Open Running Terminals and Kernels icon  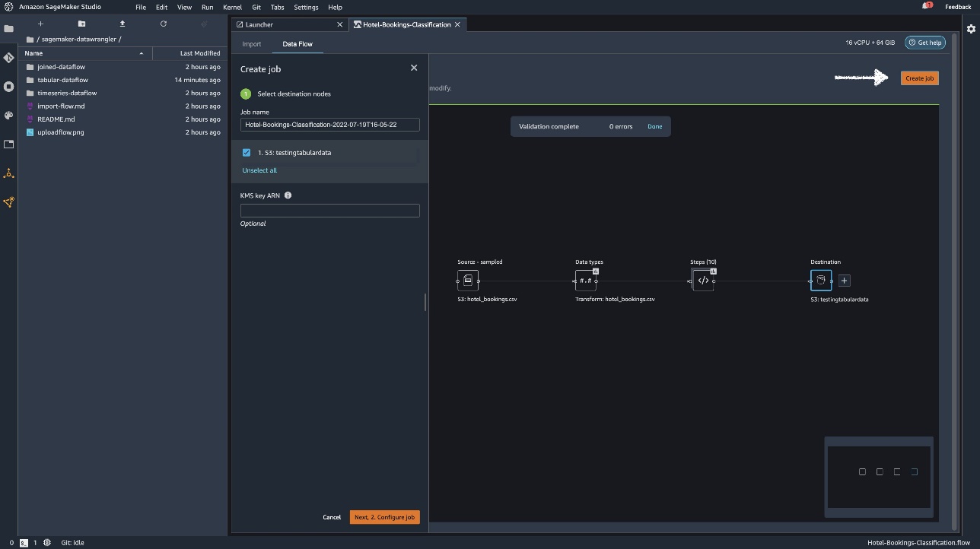pos(8,87)
